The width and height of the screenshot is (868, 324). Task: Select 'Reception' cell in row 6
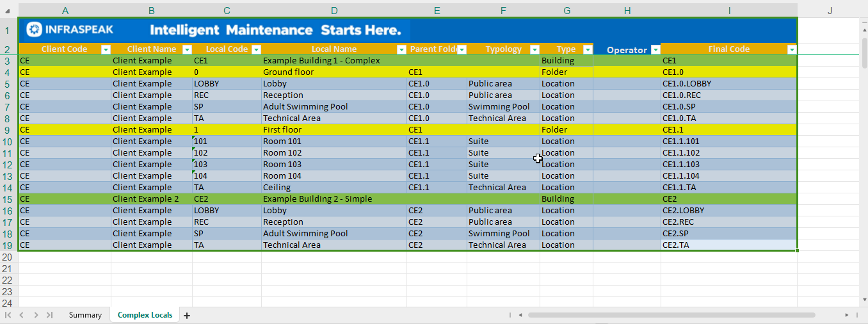[334, 95]
